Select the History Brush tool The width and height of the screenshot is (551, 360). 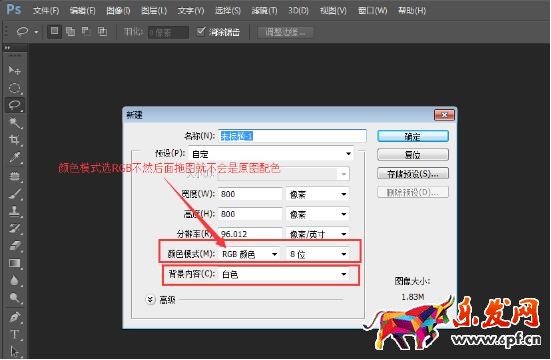coord(14,228)
